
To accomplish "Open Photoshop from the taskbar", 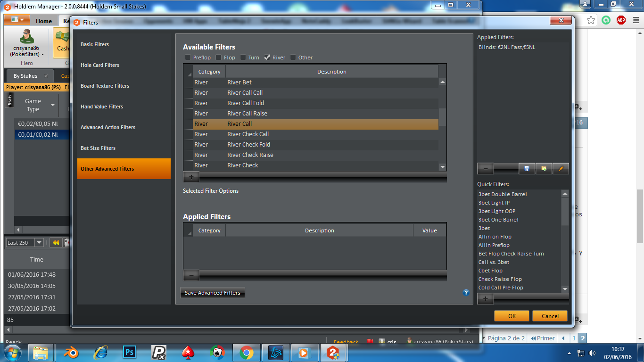I will click(x=129, y=353).
